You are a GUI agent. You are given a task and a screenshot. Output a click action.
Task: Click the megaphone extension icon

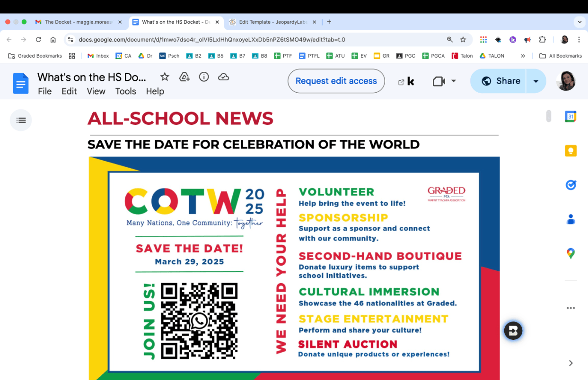pyautogui.click(x=527, y=40)
